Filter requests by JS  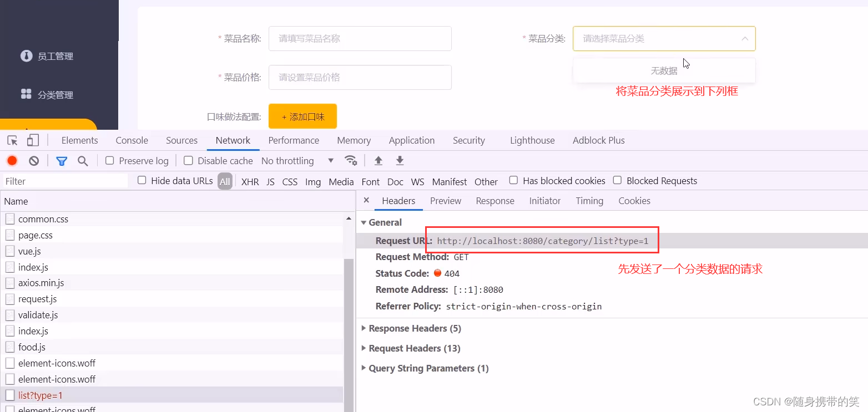pos(270,182)
